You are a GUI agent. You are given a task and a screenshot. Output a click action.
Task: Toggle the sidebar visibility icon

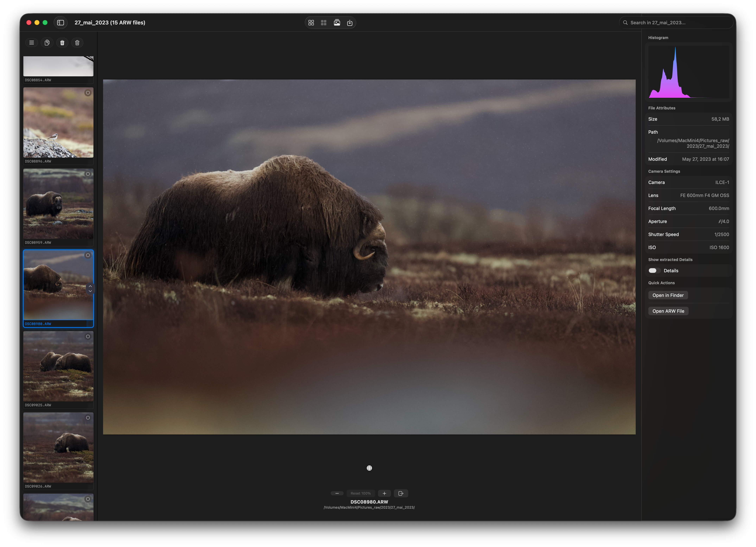(x=60, y=22)
